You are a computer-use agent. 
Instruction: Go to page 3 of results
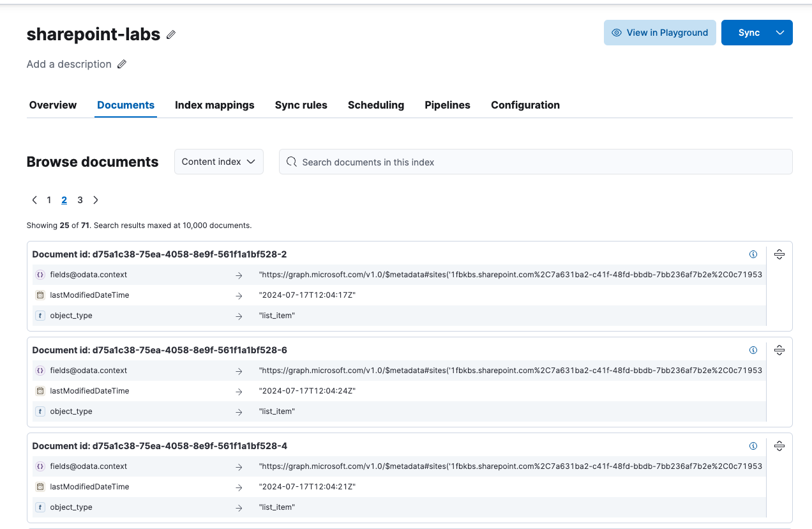80,200
